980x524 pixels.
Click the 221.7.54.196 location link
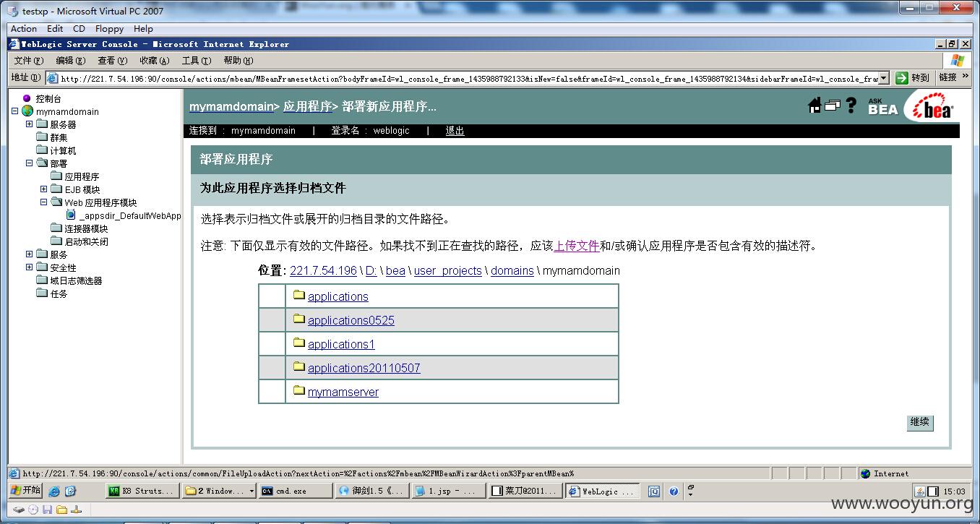[323, 270]
